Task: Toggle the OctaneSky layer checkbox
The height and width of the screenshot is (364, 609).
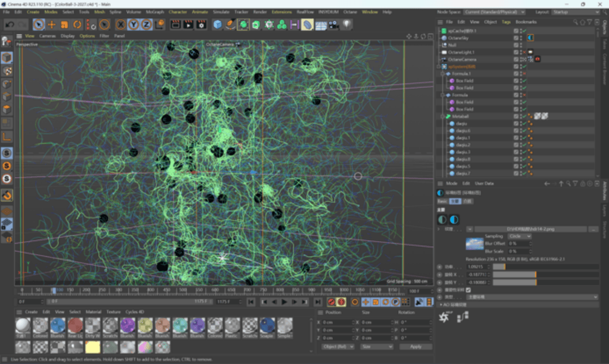Action: point(516,38)
